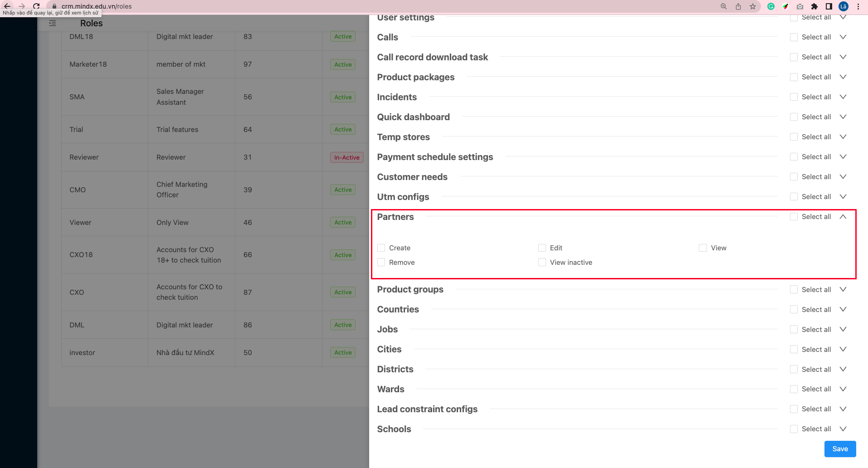This screenshot has width=868, height=468.
Task: Collapse the Partners permissions section
Action: coord(843,217)
